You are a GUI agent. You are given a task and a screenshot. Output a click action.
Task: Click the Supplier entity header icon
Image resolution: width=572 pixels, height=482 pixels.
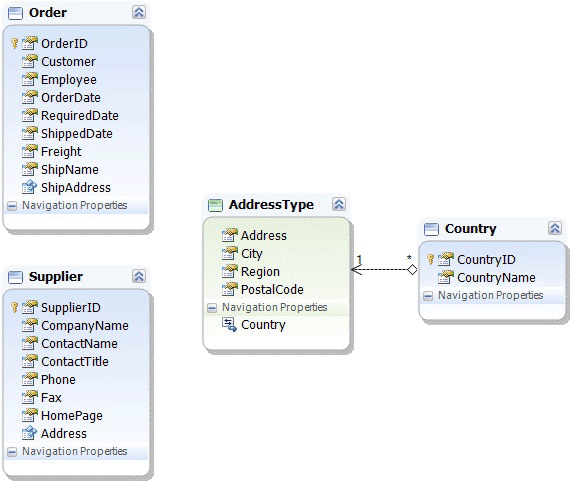(x=15, y=277)
